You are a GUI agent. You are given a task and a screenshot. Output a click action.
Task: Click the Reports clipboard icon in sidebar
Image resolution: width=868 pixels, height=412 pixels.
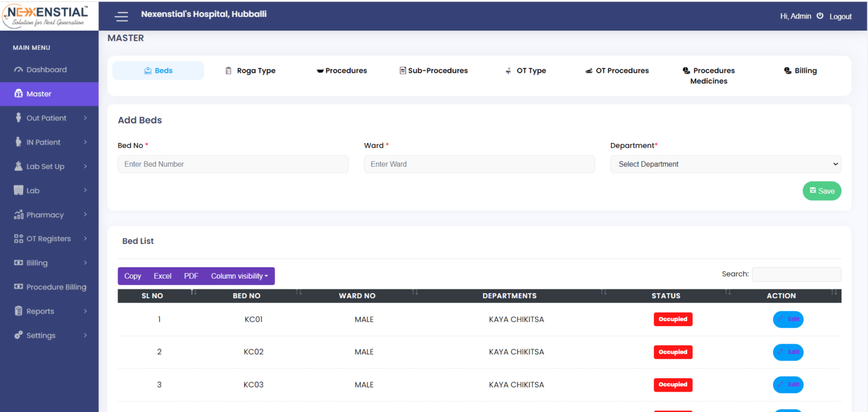[19, 311]
